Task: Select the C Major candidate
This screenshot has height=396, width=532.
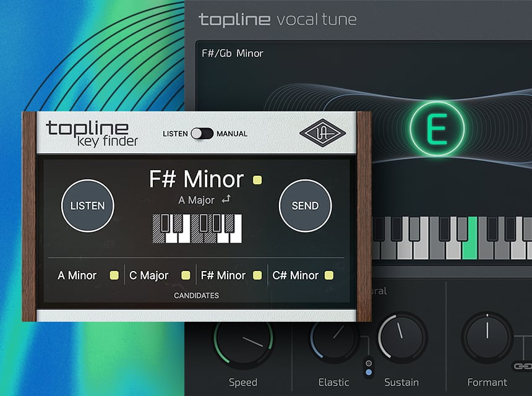Action: [x=148, y=275]
